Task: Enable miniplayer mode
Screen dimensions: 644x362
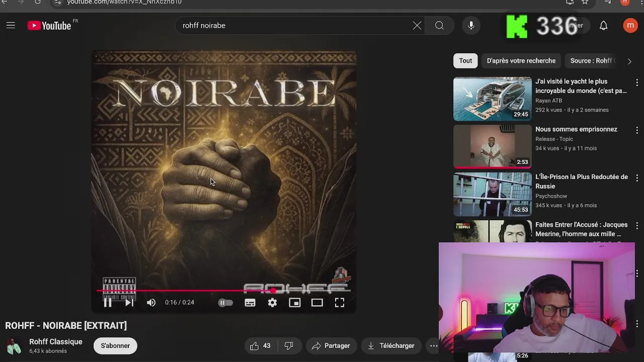Action: point(294,303)
